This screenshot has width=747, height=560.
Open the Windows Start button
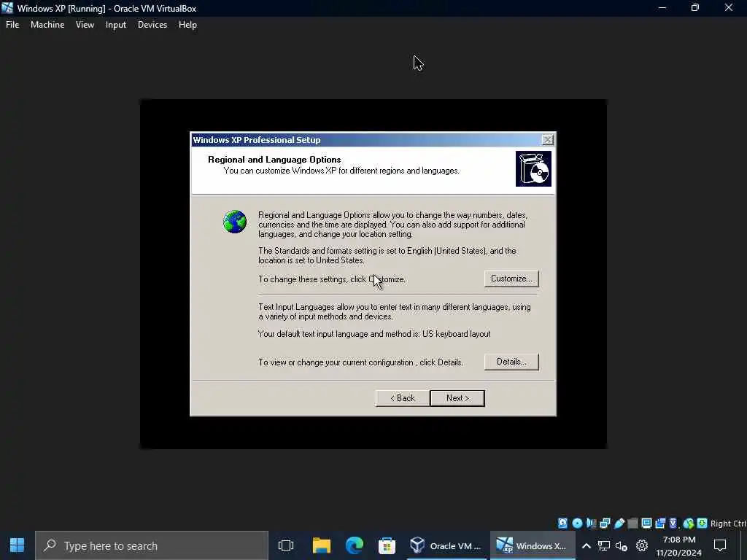click(x=18, y=545)
